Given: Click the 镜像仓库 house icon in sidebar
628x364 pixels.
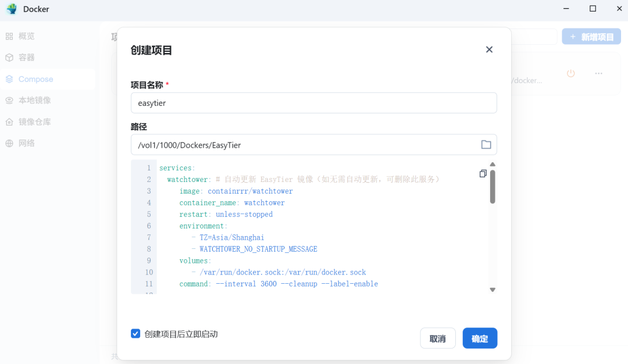Looking at the screenshot, I should [9, 122].
